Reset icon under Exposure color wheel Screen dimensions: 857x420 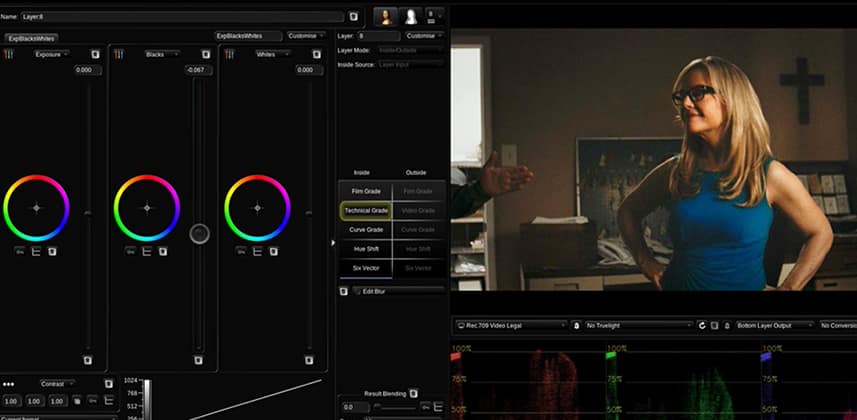click(x=52, y=252)
